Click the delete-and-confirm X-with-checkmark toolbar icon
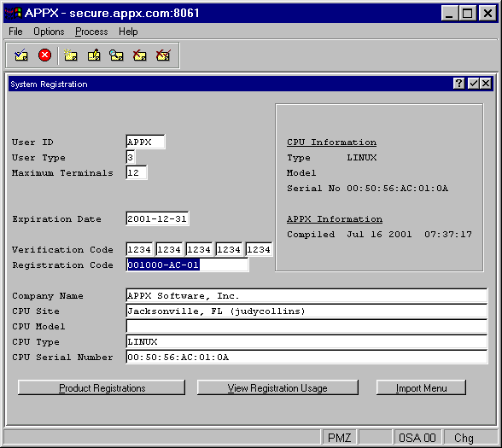This screenshot has width=502, height=448. 163,55
